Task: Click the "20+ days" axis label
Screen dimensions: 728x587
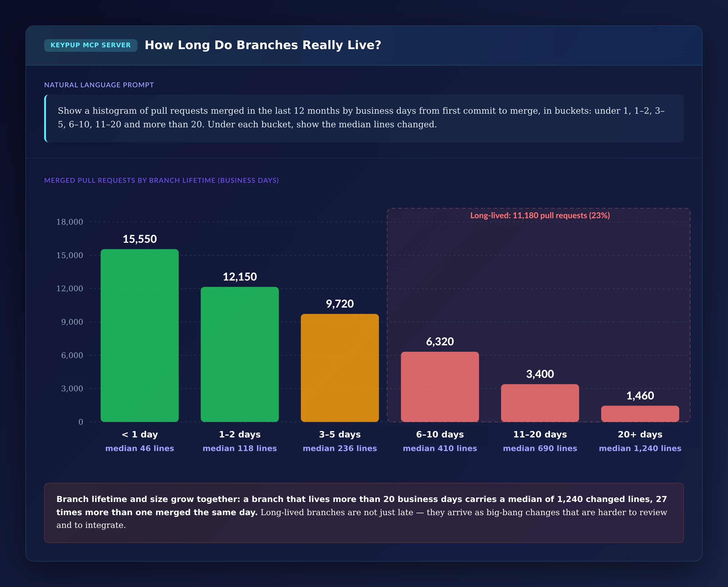Action: click(x=640, y=434)
